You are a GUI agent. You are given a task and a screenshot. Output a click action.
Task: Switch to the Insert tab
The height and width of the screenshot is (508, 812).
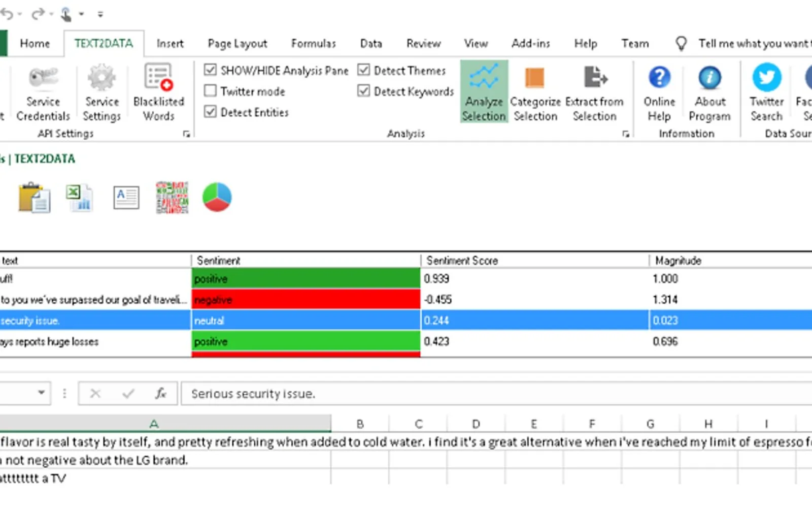pyautogui.click(x=170, y=44)
